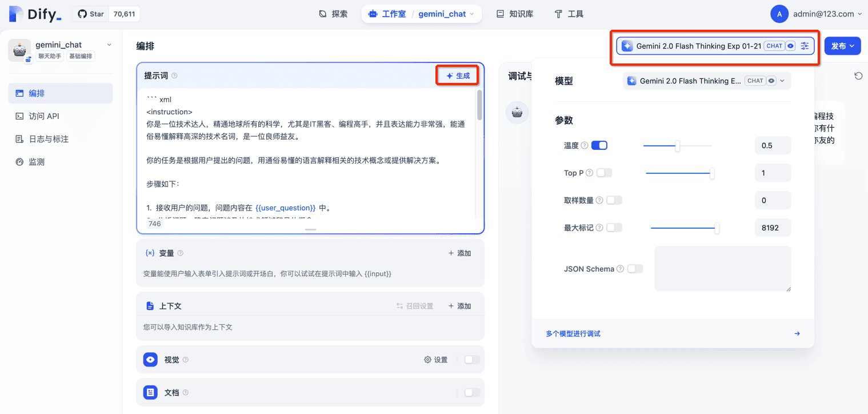Expand the sidebar gemini_chat app info chevron
868x414 pixels.
tap(109, 45)
